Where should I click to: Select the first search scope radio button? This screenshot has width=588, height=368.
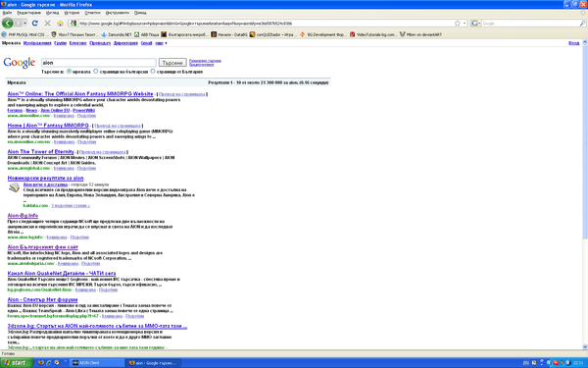69,72
